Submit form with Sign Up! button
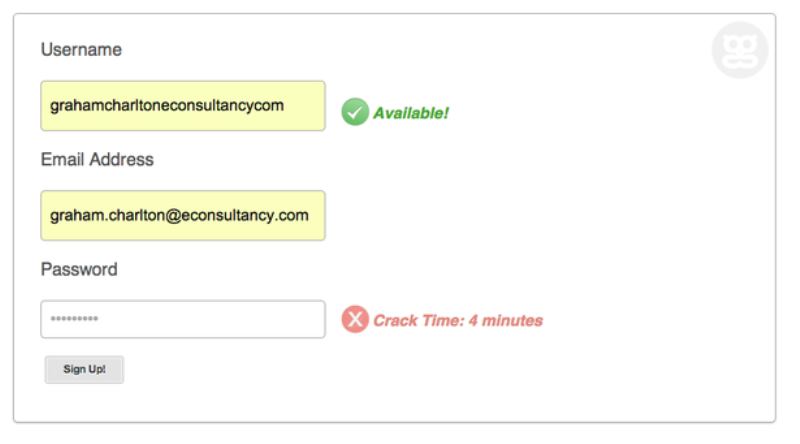Viewport: 800px width, 444px height. (x=84, y=369)
